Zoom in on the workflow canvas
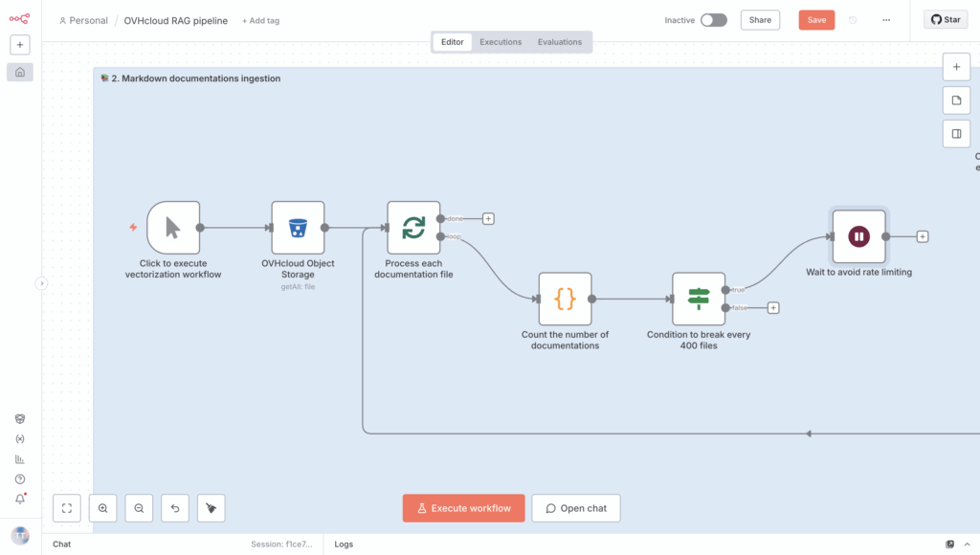 (x=103, y=508)
